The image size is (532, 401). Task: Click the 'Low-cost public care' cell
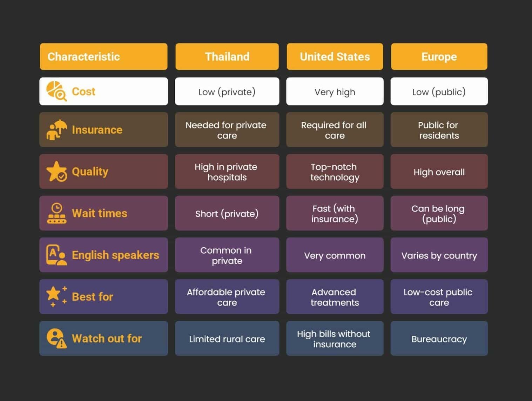coord(439,296)
